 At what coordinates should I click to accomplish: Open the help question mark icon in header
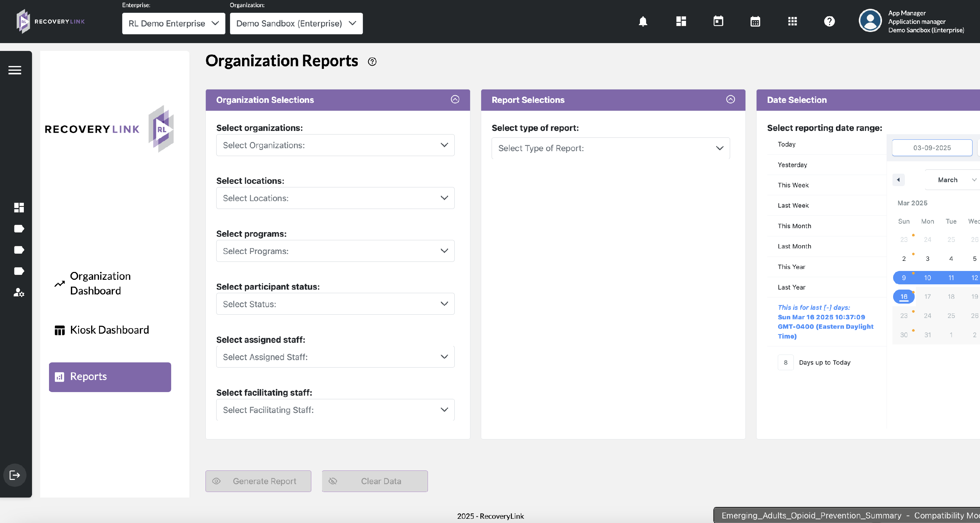coord(829,22)
